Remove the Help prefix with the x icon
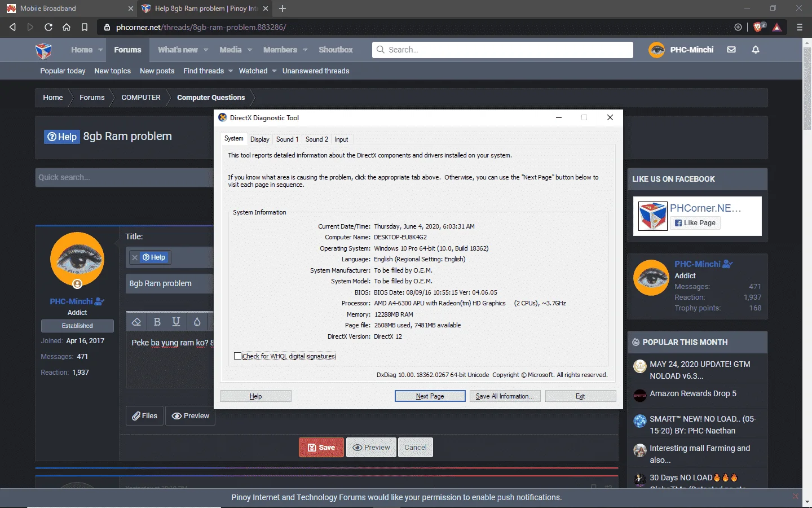This screenshot has width=812, height=508. [134, 257]
